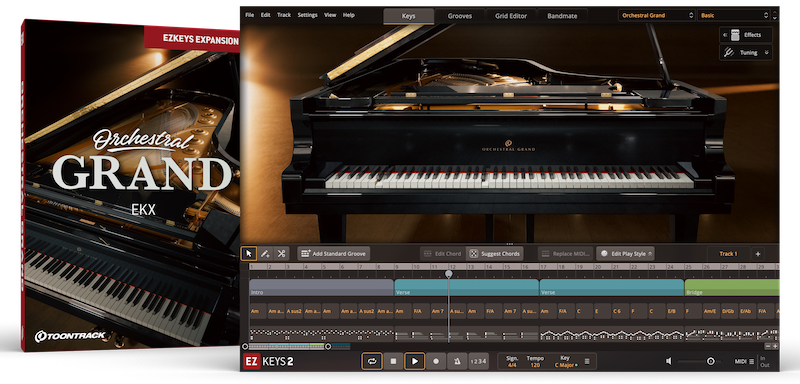Click the Add Standard Groove icon
This screenshot has width=800, height=384.
(306, 253)
